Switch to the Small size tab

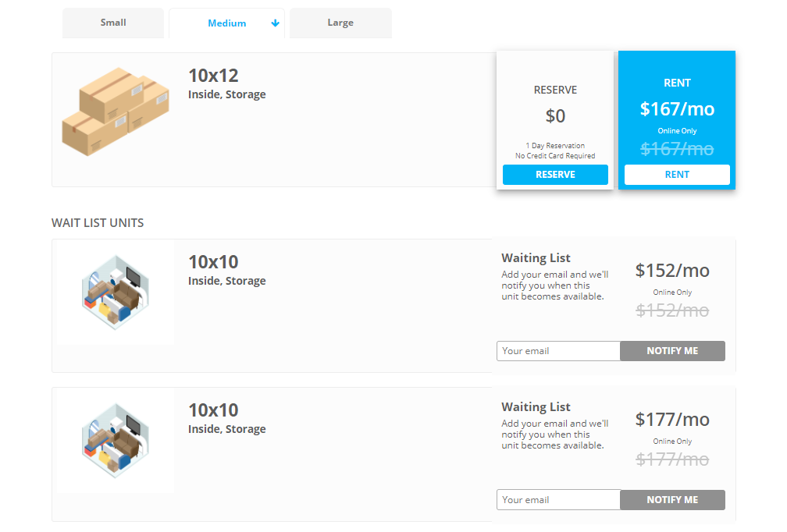113,23
